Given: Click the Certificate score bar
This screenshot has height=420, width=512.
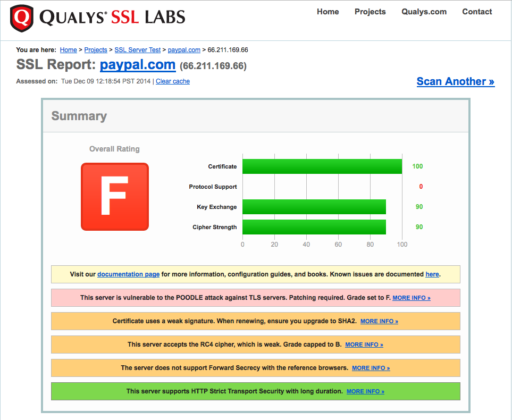Looking at the screenshot, I should tap(322, 166).
